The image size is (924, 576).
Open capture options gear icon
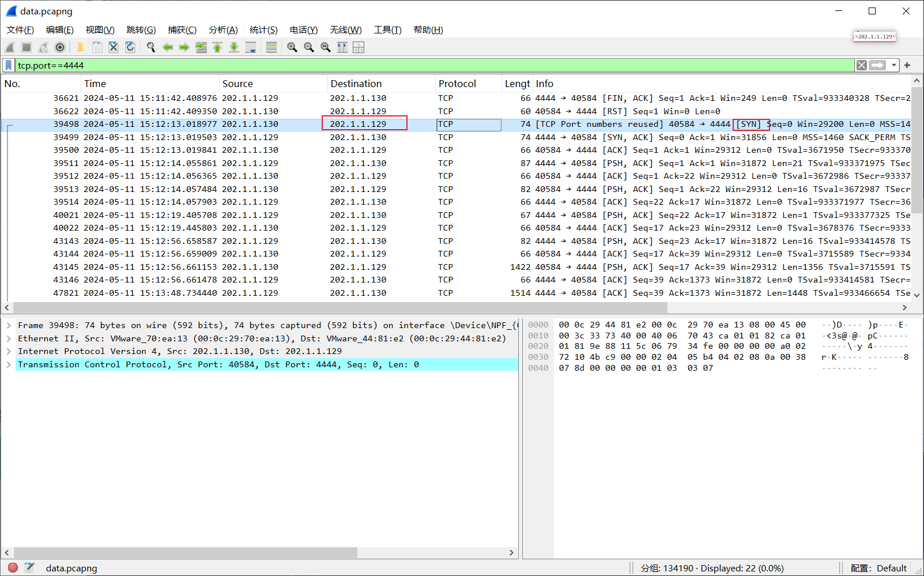tap(60, 47)
